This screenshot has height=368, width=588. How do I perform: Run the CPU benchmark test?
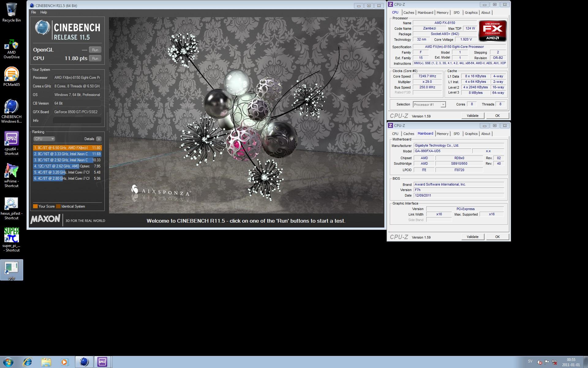click(x=95, y=59)
